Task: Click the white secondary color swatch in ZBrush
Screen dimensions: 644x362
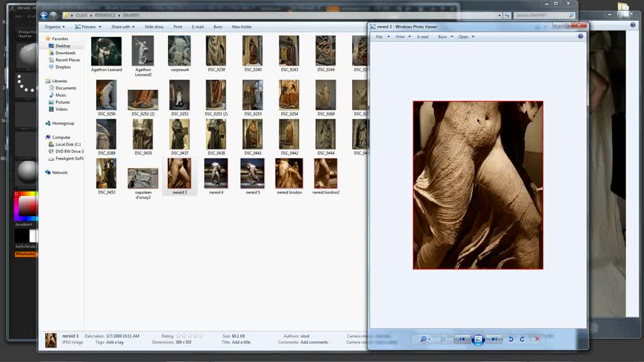Action: point(33,236)
